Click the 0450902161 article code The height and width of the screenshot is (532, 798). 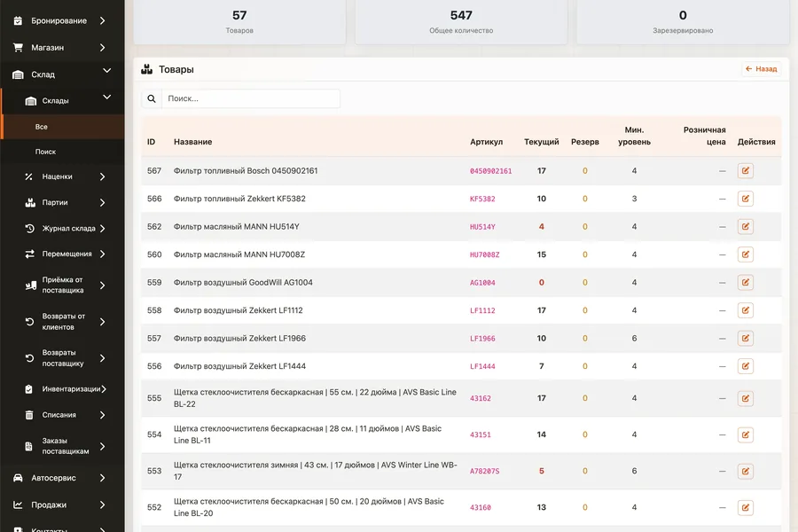[x=490, y=171]
